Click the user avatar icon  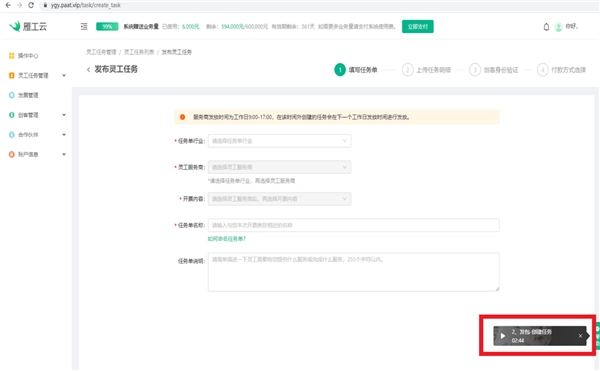click(558, 27)
